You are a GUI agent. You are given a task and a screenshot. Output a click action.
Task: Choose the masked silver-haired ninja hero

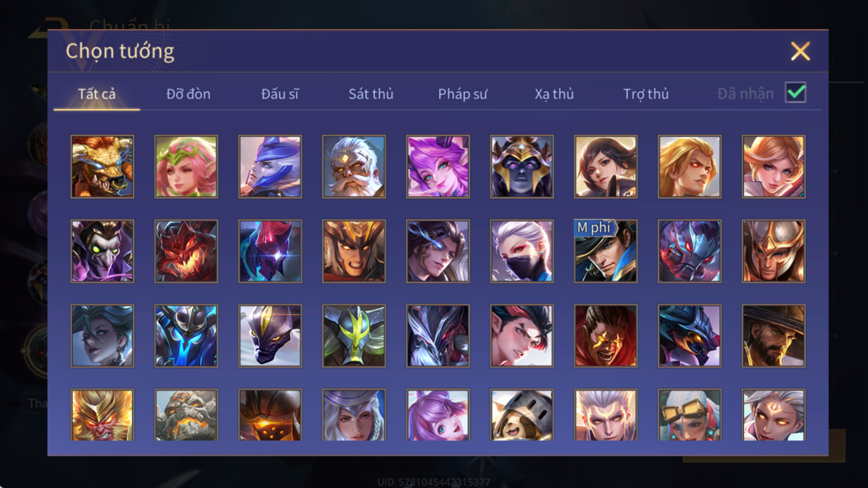(522, 251)
